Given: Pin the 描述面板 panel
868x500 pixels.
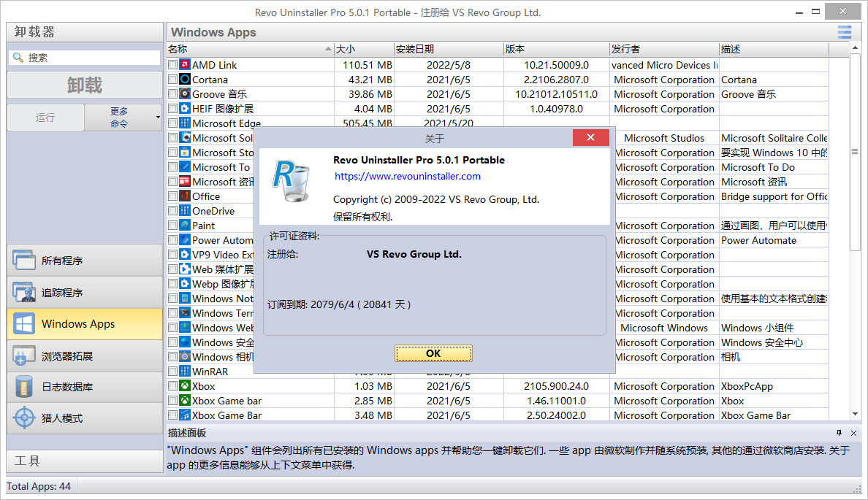Looking at the screenshot, I should tap(840, 433).
